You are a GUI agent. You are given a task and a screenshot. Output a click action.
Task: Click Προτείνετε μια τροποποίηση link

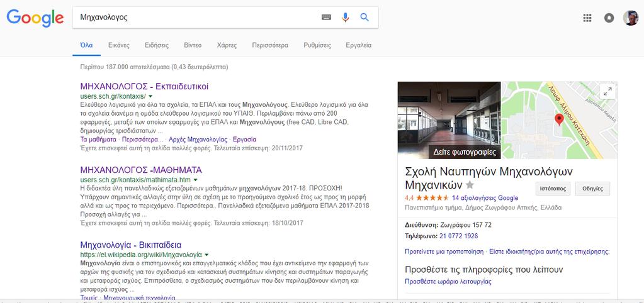click(x=445, y=251)
